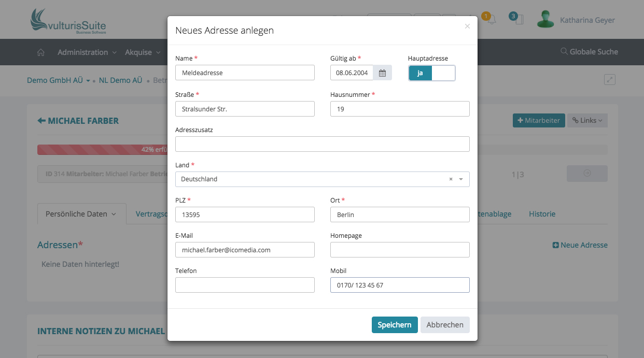Click the Abbrechen button
Image resolution: width=644 pixels, height=358 pixels.
click(444, 325)
